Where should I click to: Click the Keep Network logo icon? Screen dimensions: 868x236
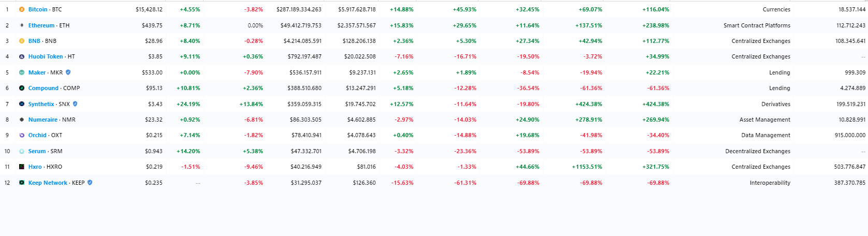point(22,183)
